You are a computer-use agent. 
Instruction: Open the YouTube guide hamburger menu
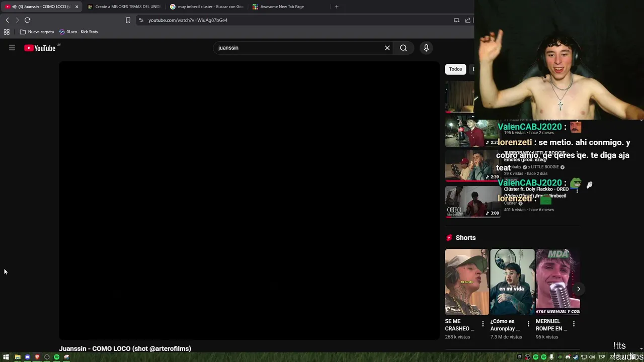click(x=12, y=48)
